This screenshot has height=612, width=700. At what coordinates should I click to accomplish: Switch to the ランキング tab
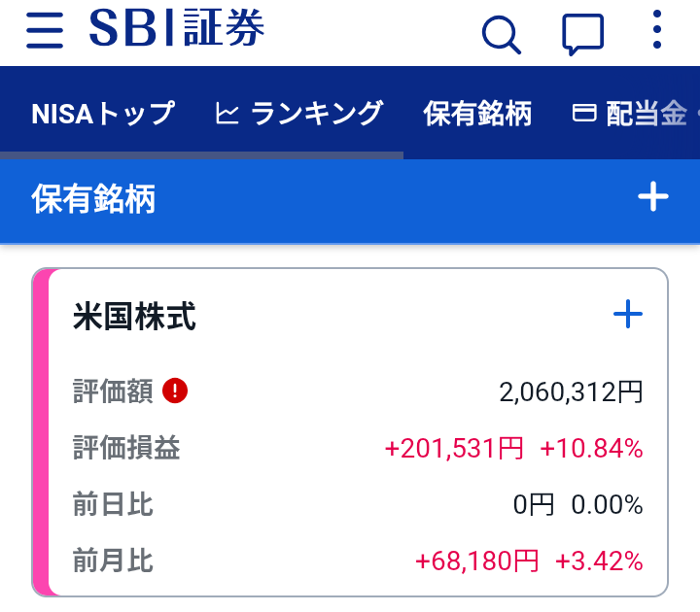298,113
